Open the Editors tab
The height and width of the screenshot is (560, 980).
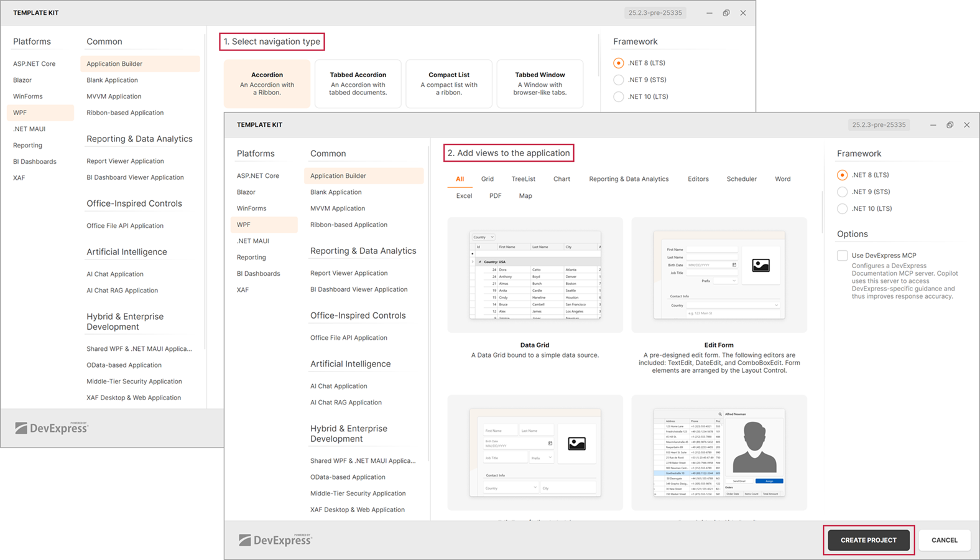(x=698, y=179)
